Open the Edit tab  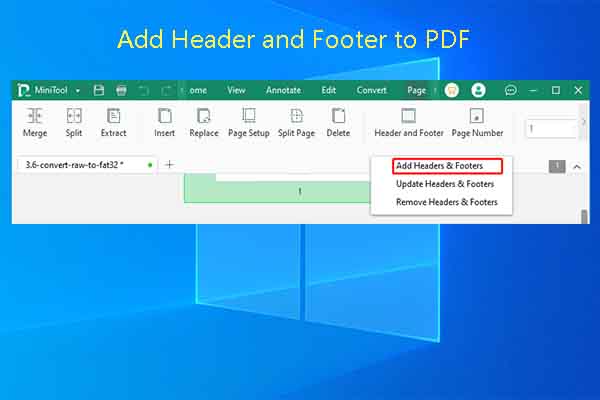[x=329, y=90]
